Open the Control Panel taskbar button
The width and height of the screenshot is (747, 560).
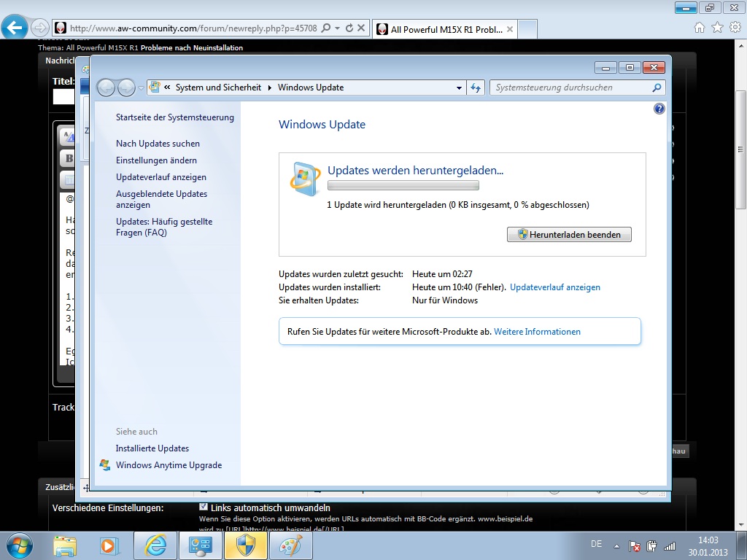tap(200, 545)
